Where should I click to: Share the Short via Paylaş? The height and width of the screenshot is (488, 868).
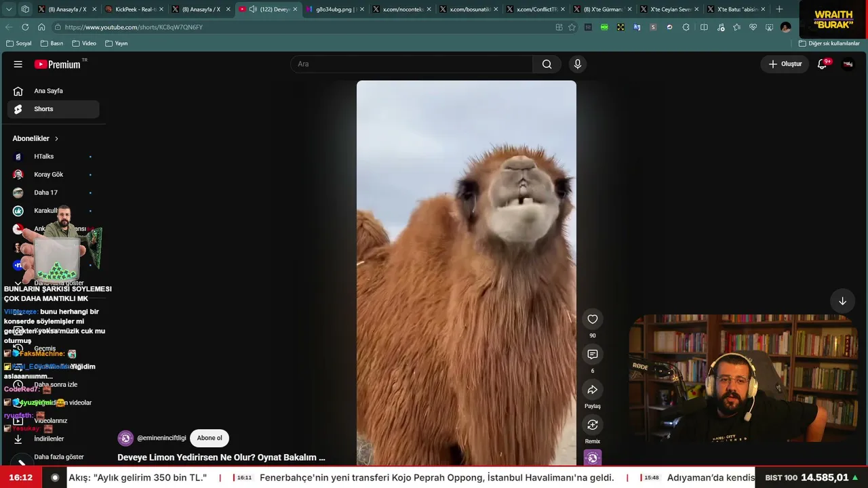point(593,390)
